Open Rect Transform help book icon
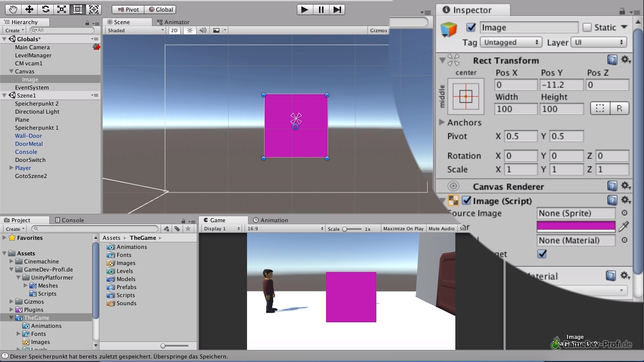This screenshot has height=362, width=644. pos(612,60)
